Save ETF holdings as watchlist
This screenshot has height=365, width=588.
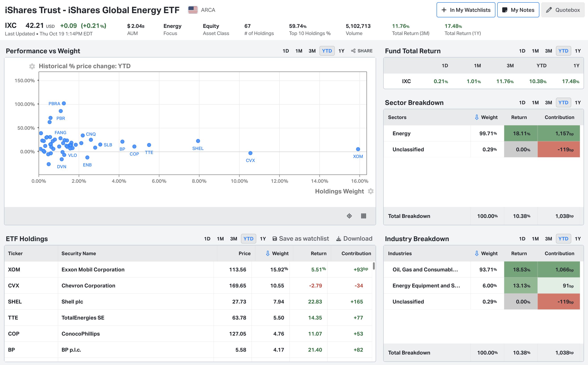click(300, 238)
